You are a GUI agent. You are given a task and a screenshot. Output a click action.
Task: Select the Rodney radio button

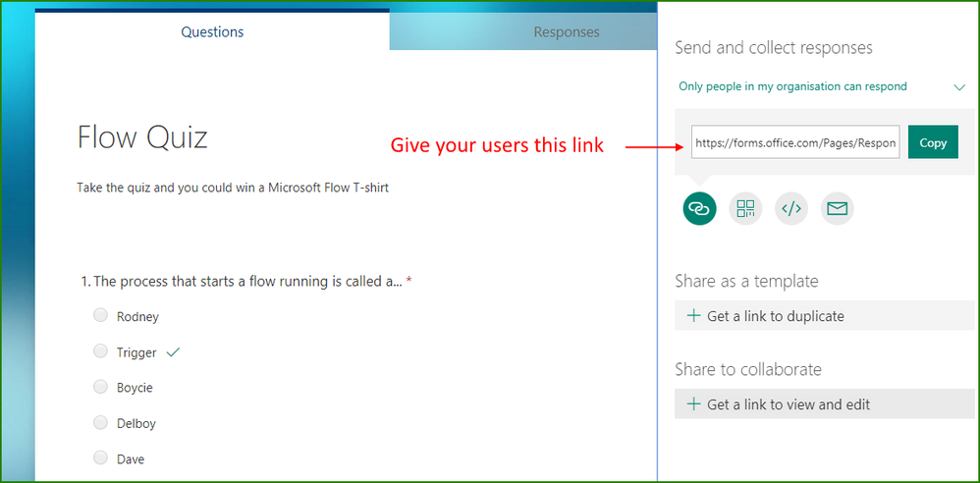point(100,315)
